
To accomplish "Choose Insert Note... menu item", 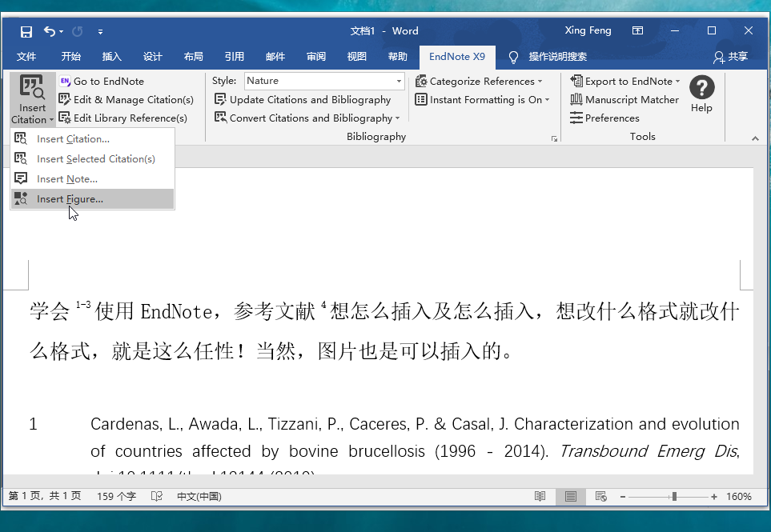I will coord(92,179).
